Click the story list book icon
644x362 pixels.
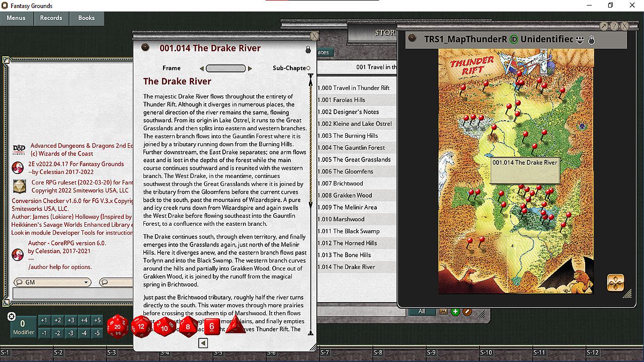pos(443,312)
